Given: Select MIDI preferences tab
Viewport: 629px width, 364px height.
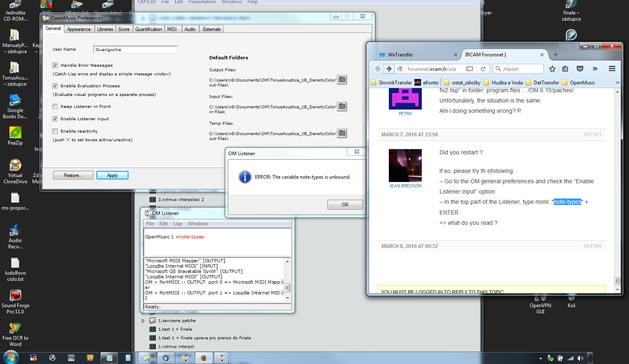Looking at the screenshot, I should click(x=172, y=29).
